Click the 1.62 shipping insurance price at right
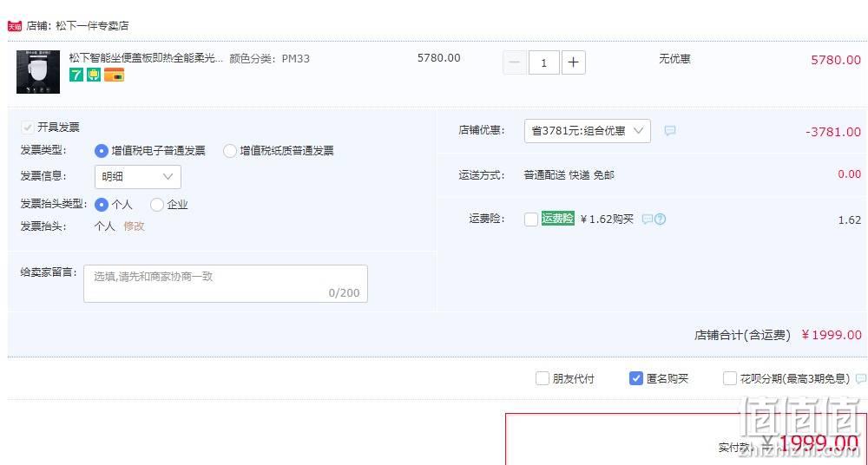This screenshot has width=868, height=465. (850, 219)
